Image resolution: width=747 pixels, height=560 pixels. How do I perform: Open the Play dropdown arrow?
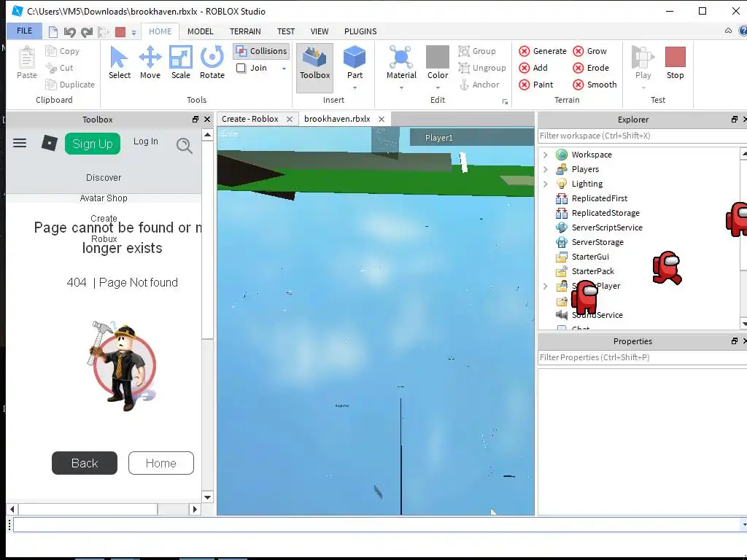643,87
